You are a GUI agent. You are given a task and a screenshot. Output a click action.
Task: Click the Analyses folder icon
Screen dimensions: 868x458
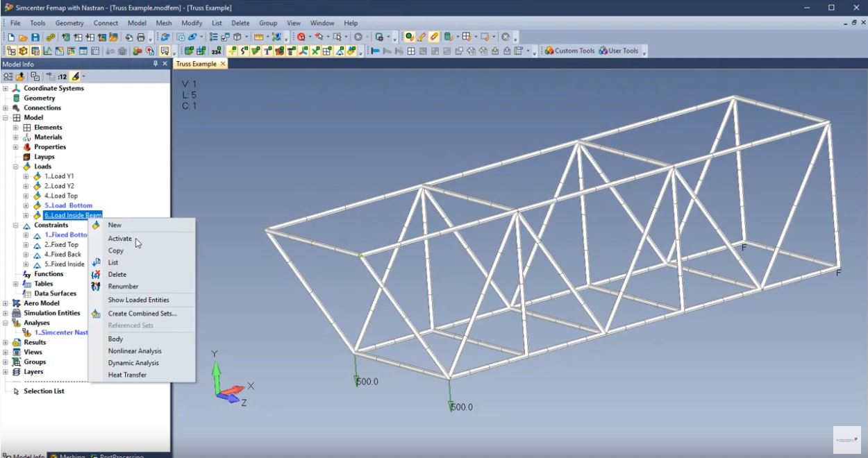click(x=17, y=323)
